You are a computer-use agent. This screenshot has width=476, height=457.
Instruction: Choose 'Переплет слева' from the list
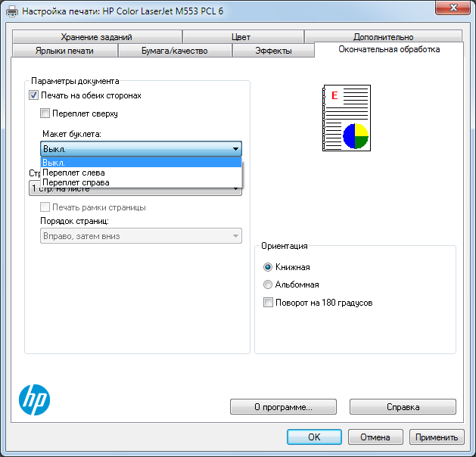(74, 173)
